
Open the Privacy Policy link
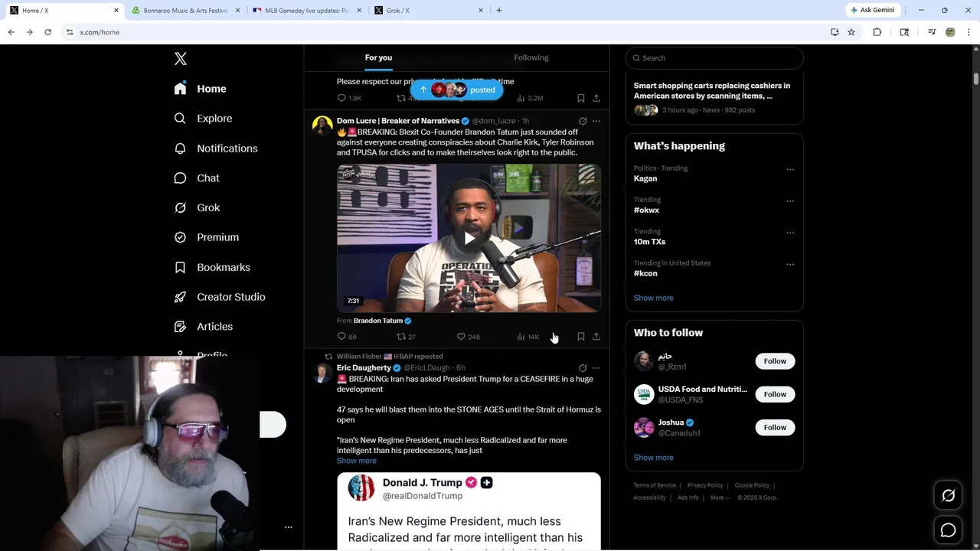[705, 485]
